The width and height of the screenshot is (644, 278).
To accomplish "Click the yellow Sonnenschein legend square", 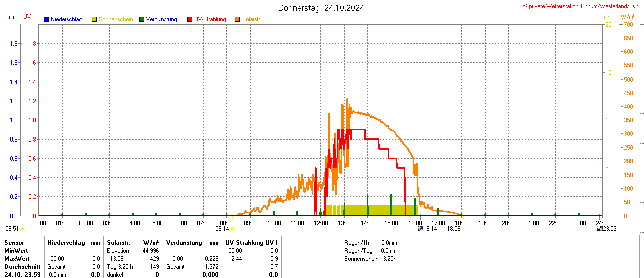I will click(94, 19).
